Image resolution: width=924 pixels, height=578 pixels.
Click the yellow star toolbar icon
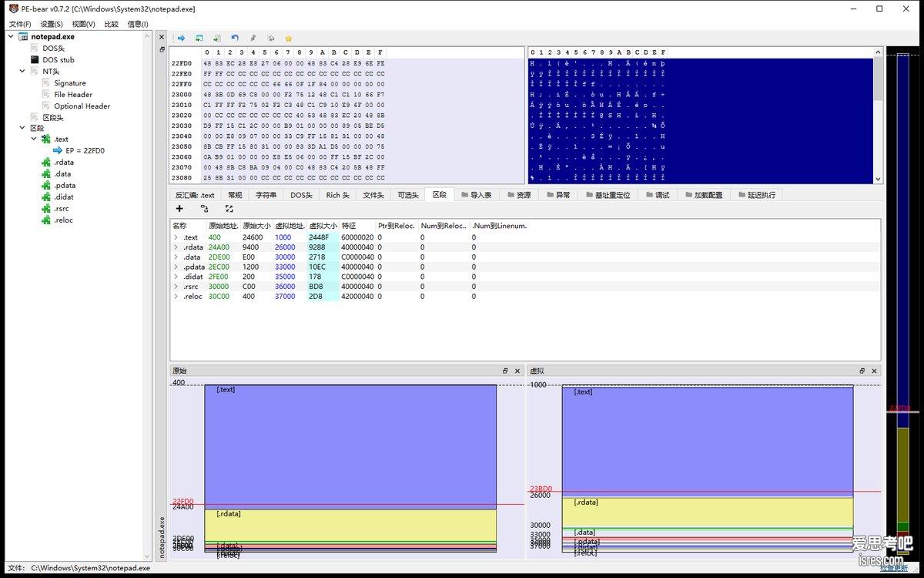click(289, 38)
